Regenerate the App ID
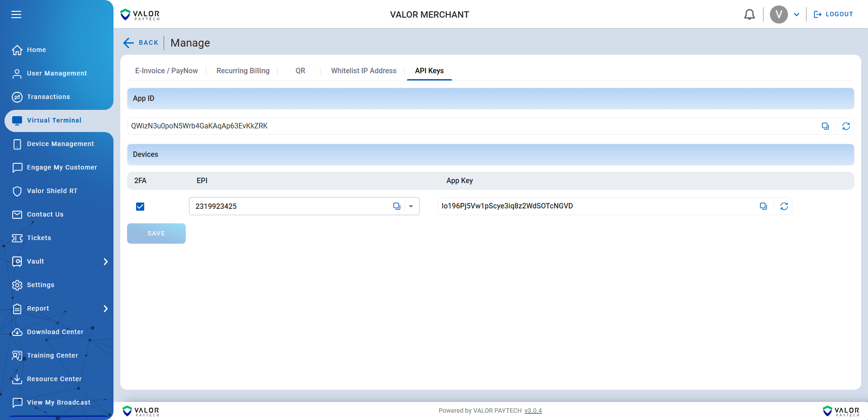Viewport: 868px width, 420px height. pos(846,126)
